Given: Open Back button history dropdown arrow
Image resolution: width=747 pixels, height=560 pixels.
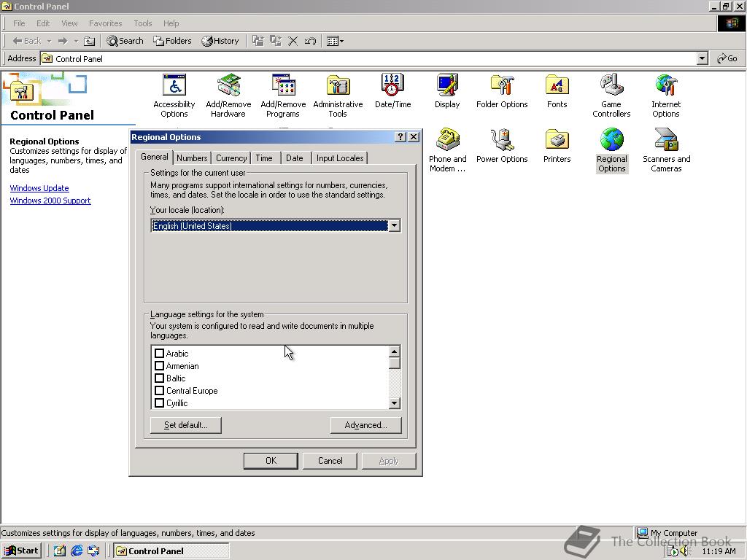Looking at the screenshot, I should pos(49,41).
